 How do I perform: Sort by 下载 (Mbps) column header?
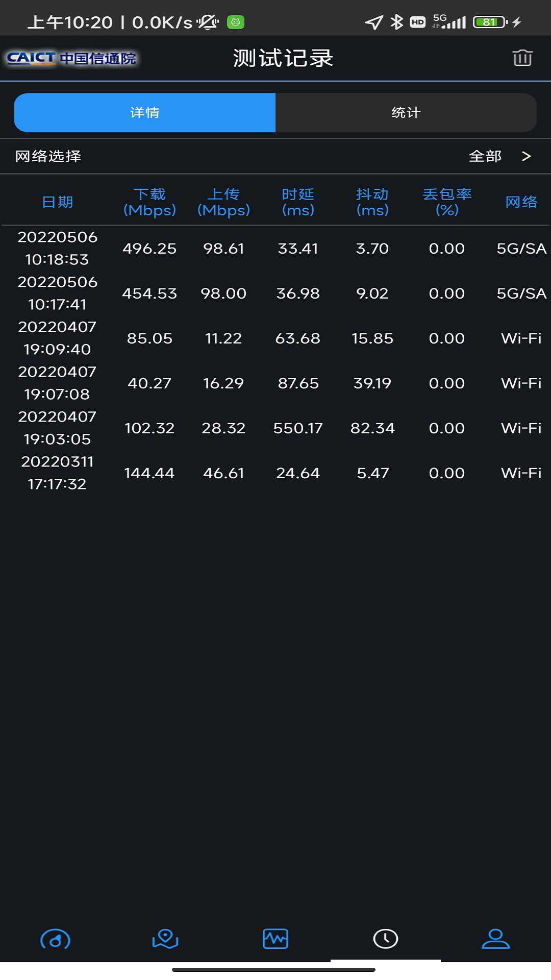point(149,202)
